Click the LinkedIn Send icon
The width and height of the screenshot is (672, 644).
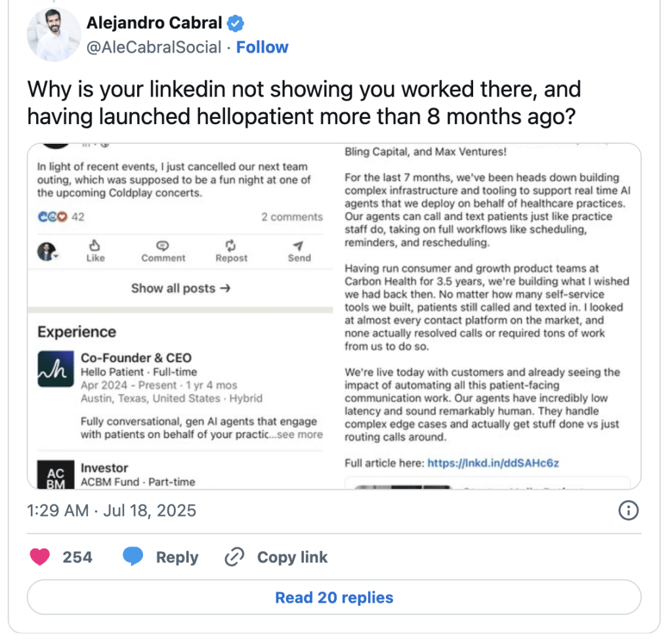pos(299,246)
